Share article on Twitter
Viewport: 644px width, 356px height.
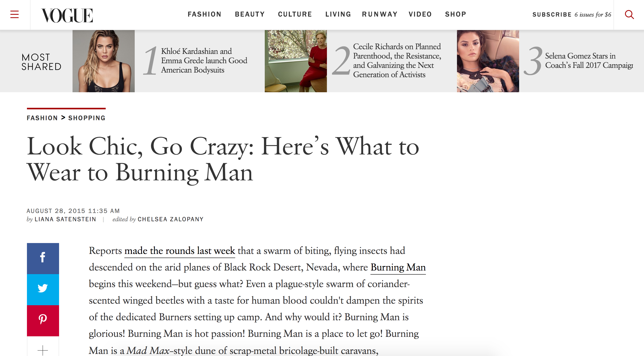[43, 289]
